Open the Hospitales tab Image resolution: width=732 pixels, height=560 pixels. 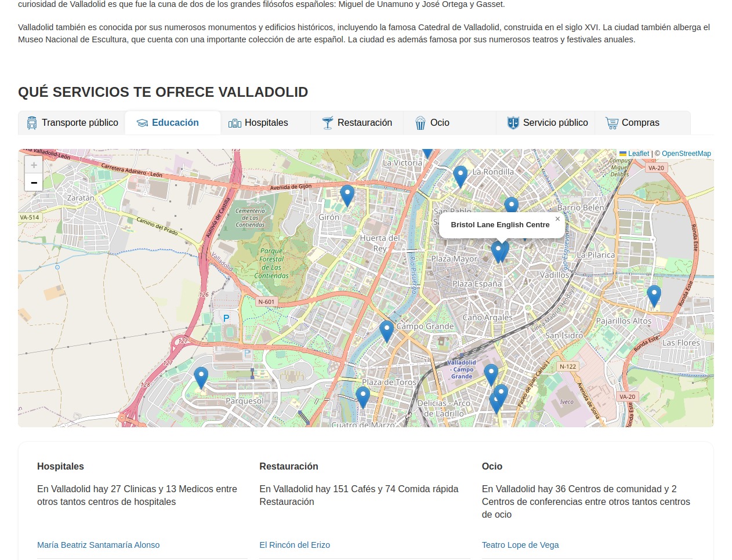point(266,123)
